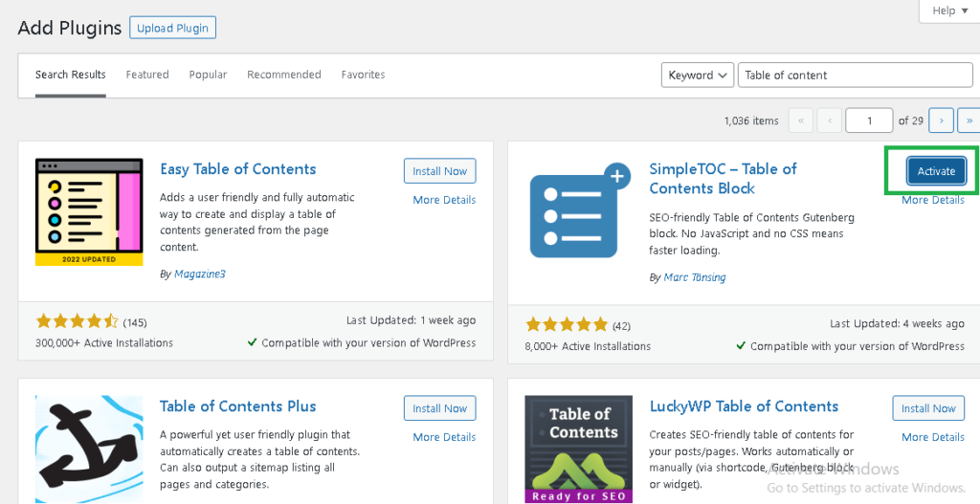
Task: Open the Recommended plugins tab
Action: coord(283,75)
